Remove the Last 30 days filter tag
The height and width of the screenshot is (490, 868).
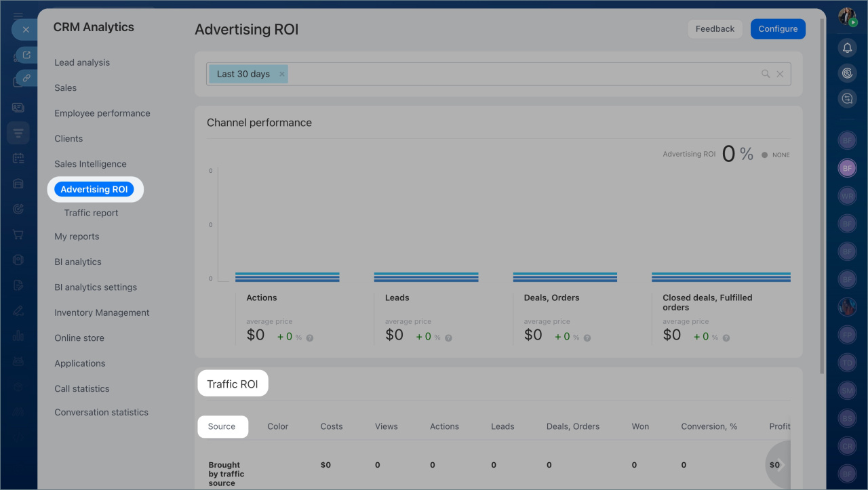[x=282, y=74]
